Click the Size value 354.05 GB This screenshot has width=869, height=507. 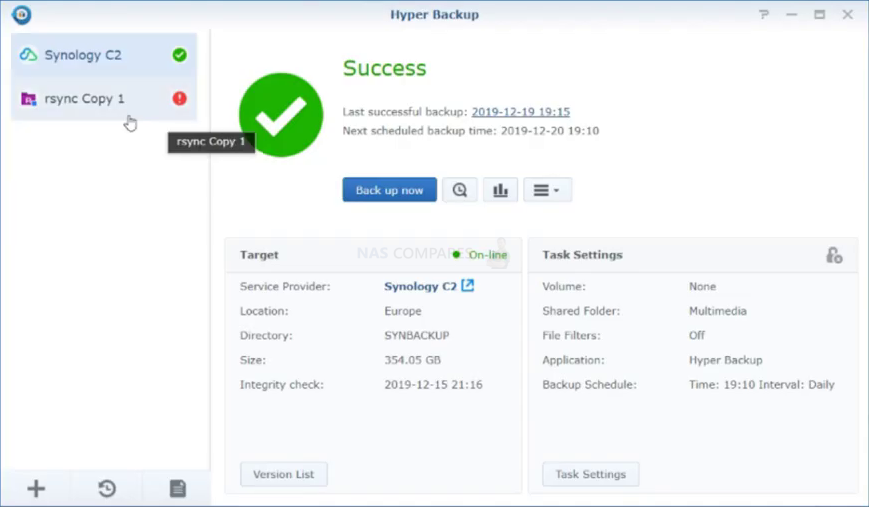point(412,360)
